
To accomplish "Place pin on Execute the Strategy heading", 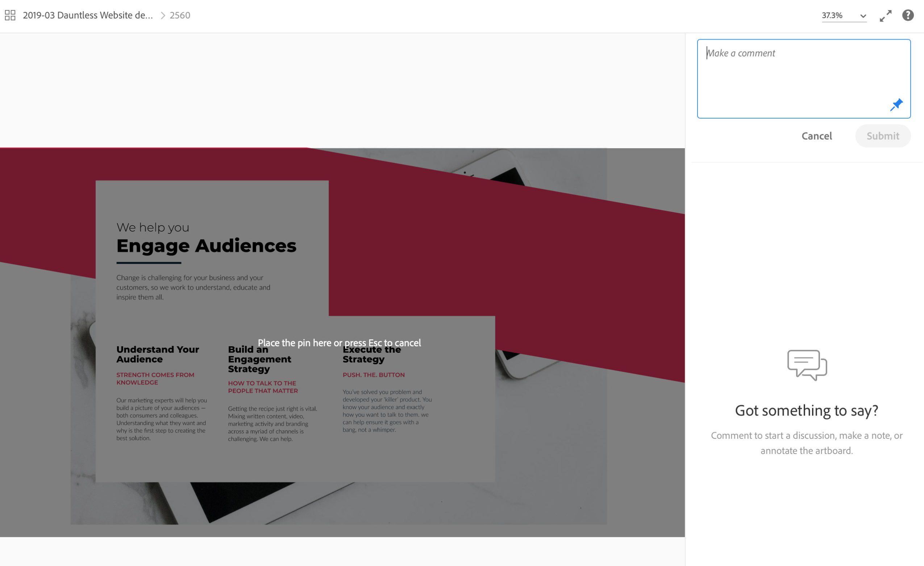I will tap(372, 354).
